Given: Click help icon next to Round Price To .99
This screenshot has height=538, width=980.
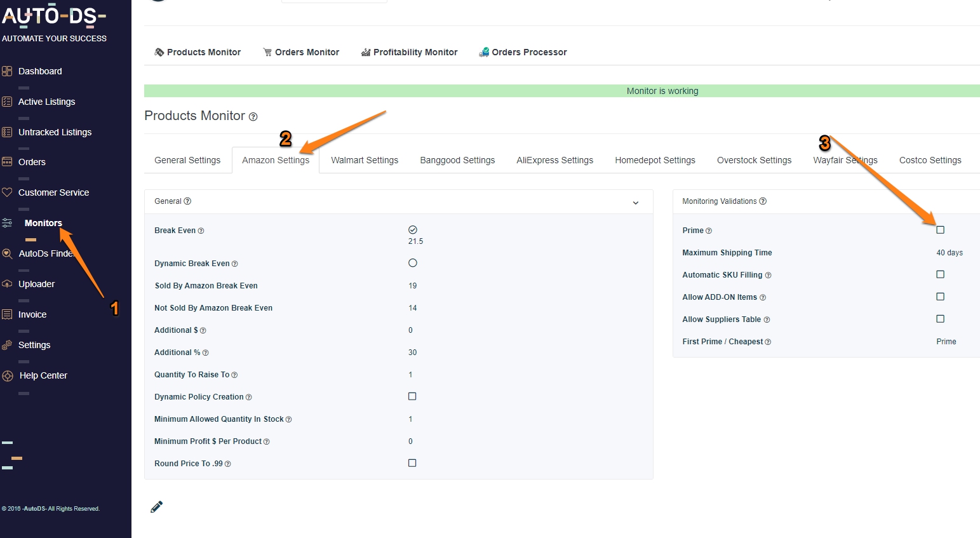Looking at the screenshot, I should (227, 464).
